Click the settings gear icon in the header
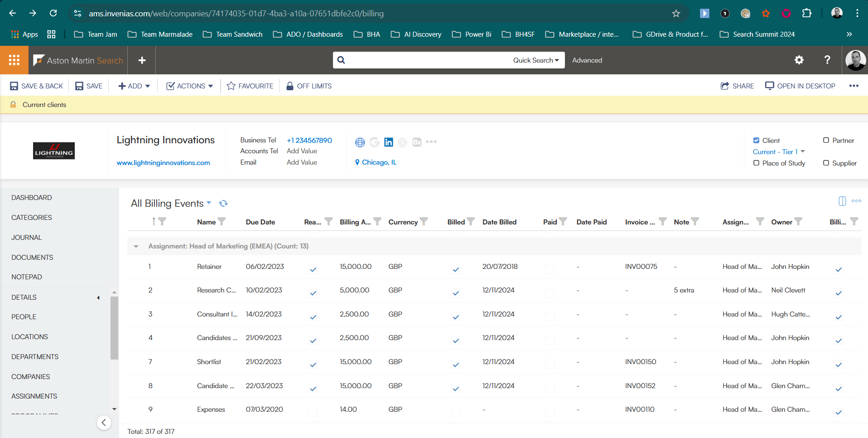This screenshot has width=868, height=438. click(799, 60)
